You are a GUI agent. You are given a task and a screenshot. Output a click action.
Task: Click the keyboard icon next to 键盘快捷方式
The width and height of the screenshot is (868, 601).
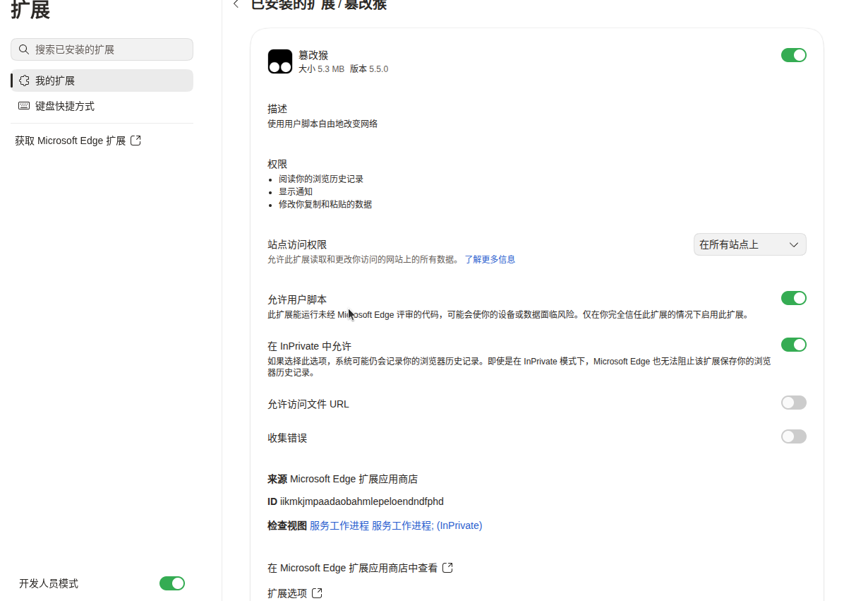[x=24, y=106]
